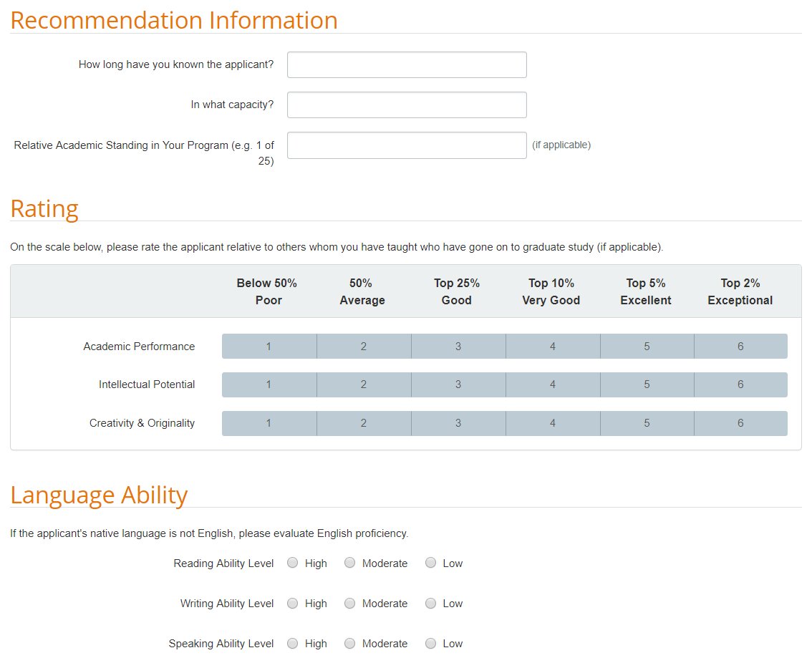Select Low for Writing Ability Level
The image size is (812, 663).
pos(431,603)
